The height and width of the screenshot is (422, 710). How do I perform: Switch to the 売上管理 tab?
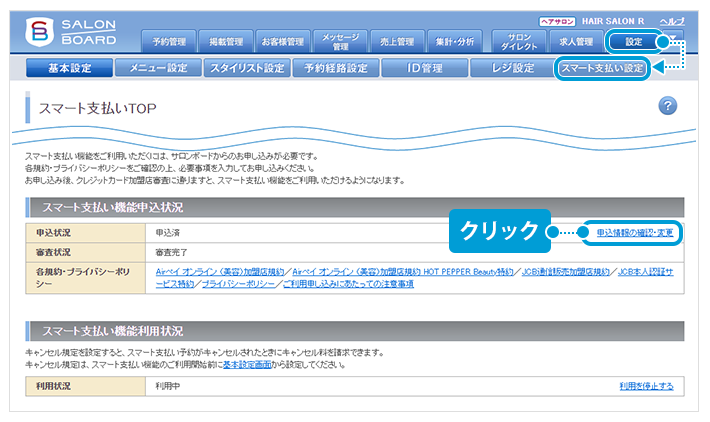pos(398,42)
